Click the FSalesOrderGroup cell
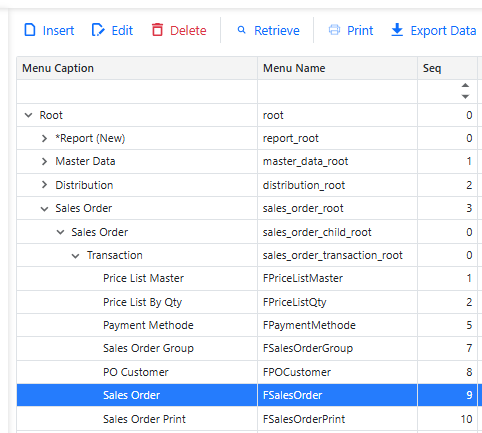Viewport: 482px width, 433px height. (337, 348)
